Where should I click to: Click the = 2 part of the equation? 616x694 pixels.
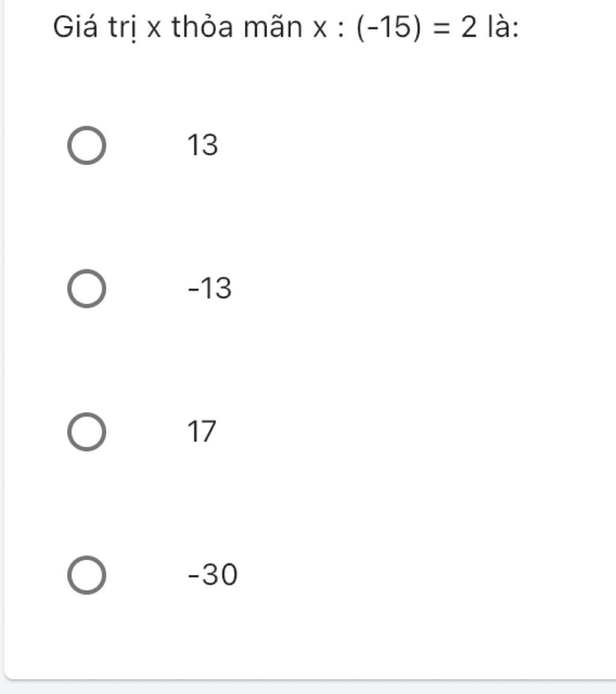[x=455, y=28]
